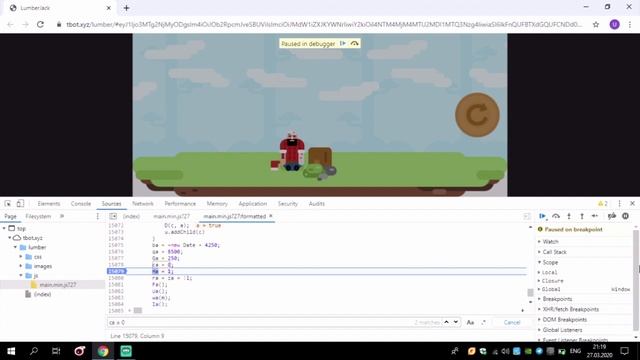Expand DOM Breakpoints section

tap(564, 320)
